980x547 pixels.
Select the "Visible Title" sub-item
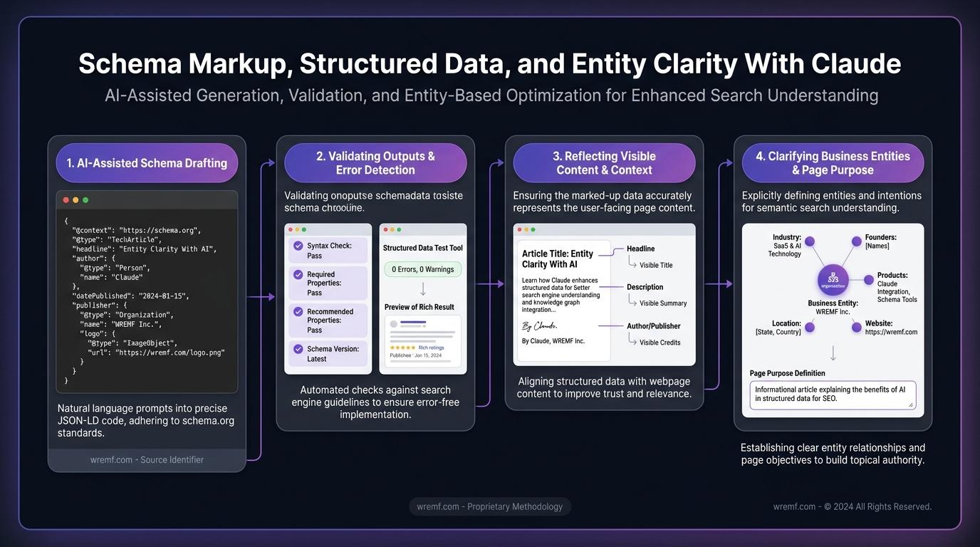(656, 265)
